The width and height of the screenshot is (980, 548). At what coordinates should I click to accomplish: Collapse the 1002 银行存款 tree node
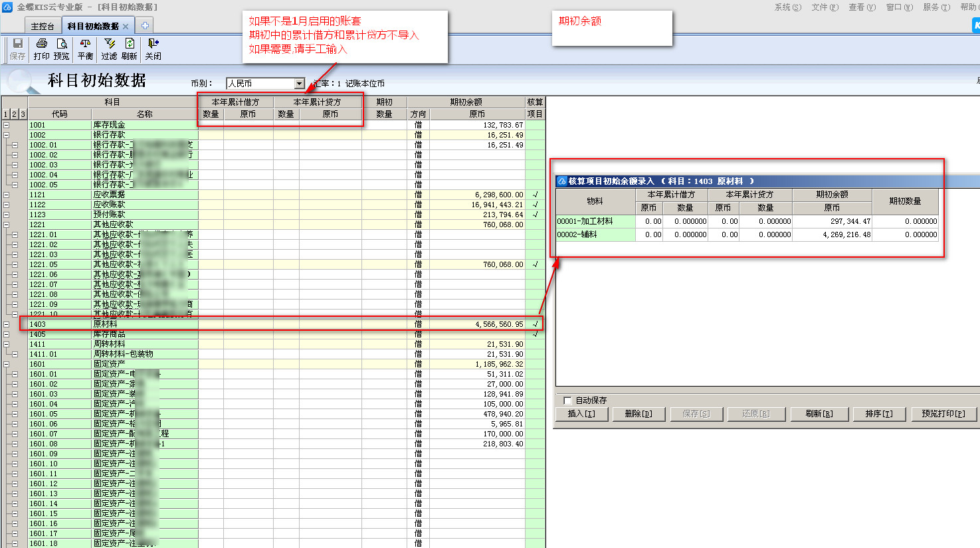tap(6, 135)
